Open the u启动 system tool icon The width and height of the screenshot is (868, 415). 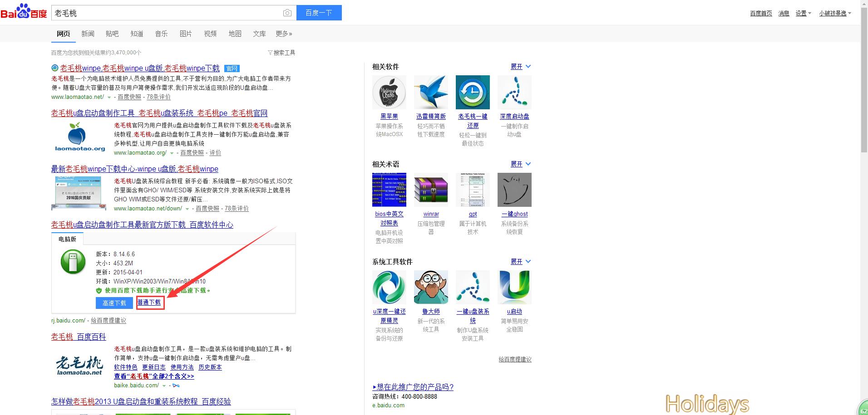pos(514,287)
